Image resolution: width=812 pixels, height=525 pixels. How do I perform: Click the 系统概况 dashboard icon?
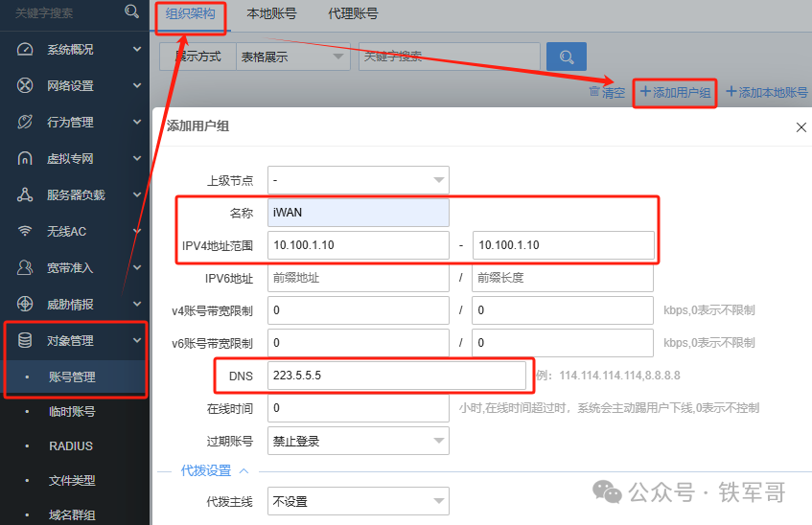coord(25,49)
